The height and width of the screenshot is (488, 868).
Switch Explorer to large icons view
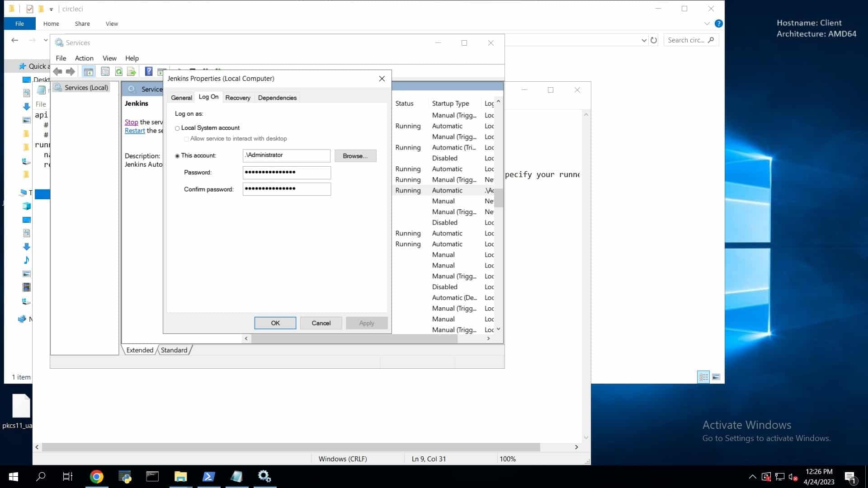716,377
